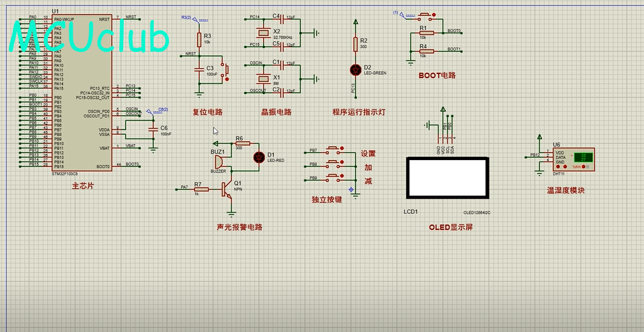Click the X1 8M crystal oscillator
This screenshot has width=644, height=332.
[260, 78]
